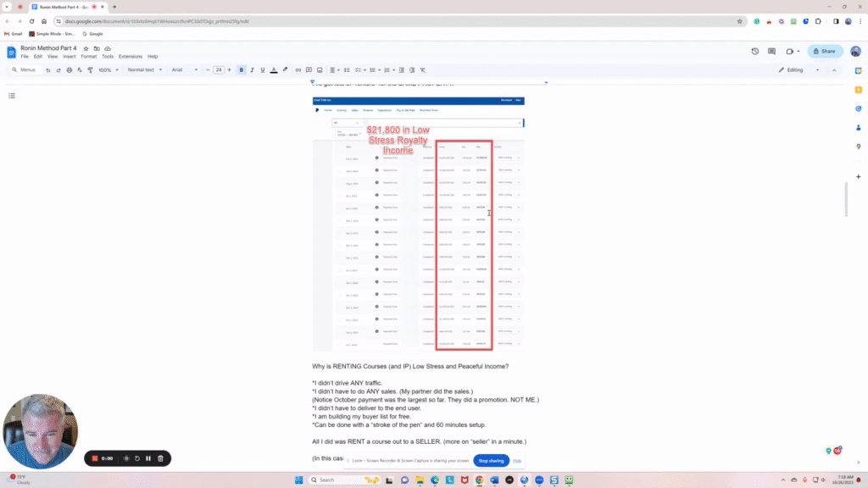This screenshot has height=488, width=868.
Task: Show document outline icon
Action: click(x=12, y=96)
